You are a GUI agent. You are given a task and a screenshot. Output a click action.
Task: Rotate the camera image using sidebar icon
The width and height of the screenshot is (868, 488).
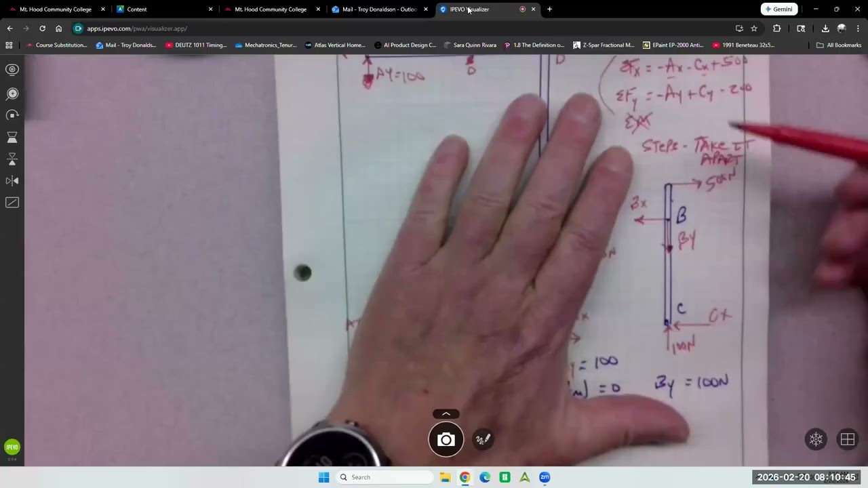point(12,116)
